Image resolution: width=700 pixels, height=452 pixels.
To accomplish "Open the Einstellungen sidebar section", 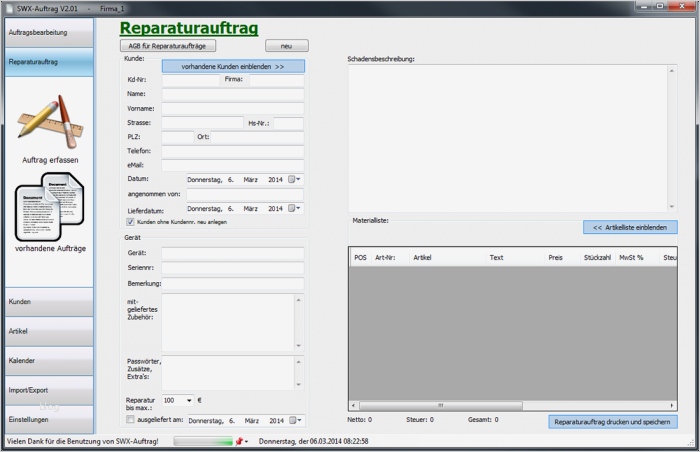I will (x=49, y=420).
